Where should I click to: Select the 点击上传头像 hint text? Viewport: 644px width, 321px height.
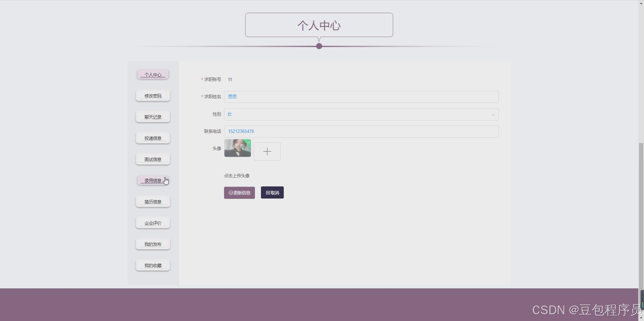237,176
